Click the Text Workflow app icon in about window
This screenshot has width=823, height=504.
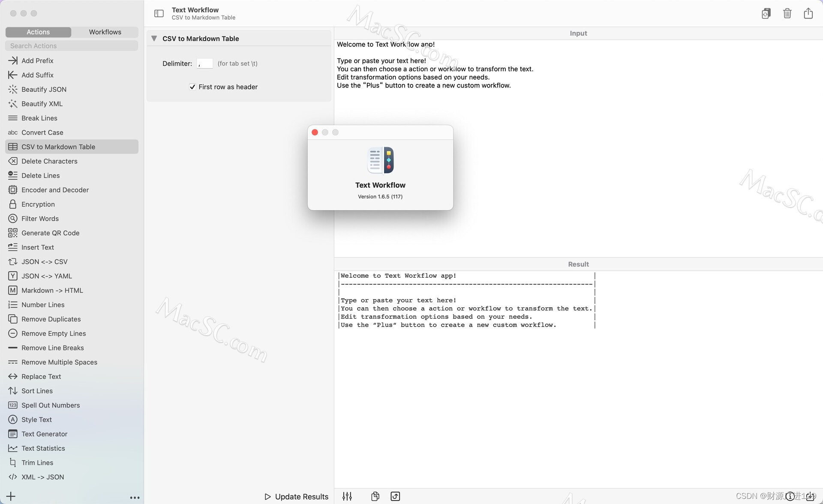(x=380, y=160)
